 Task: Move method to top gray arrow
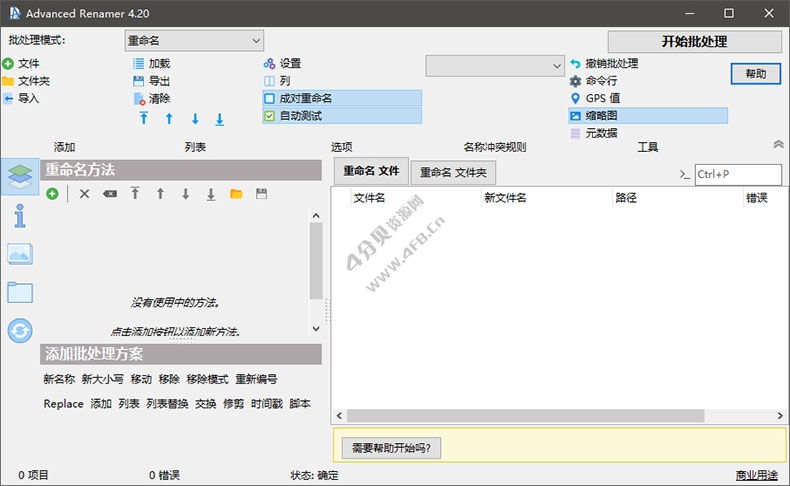(135, 193)
